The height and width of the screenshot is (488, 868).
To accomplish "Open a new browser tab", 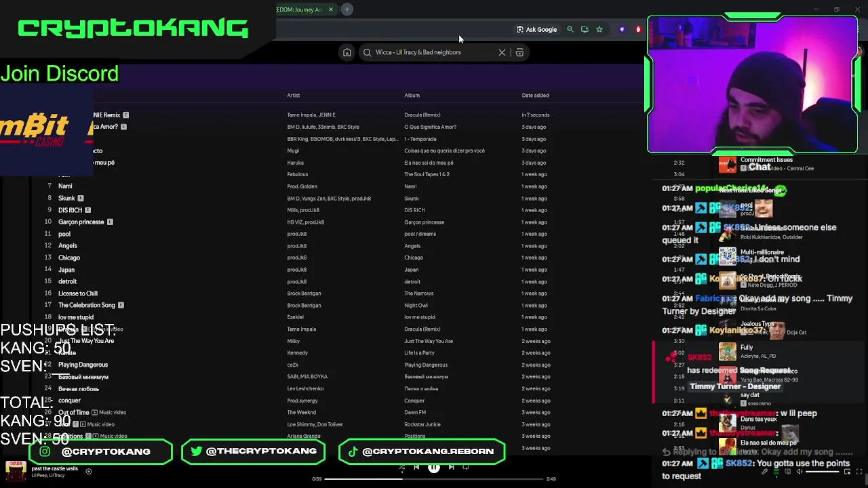I will (347, 9).
